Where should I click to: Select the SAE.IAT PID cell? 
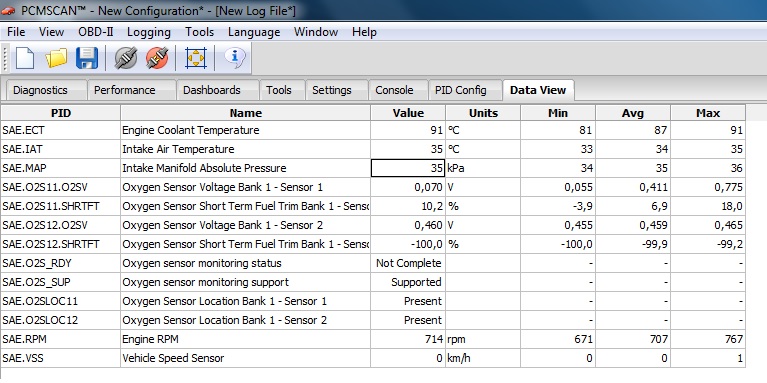(x=61, y=149)
